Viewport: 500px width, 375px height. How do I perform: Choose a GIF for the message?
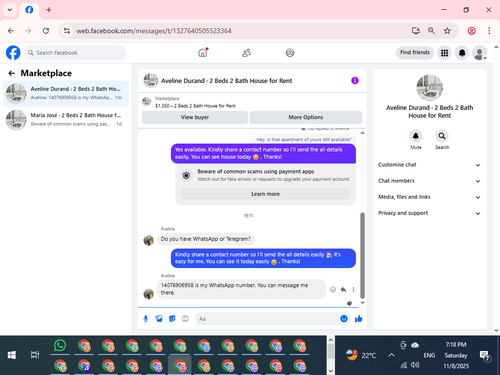tap(185, 319)
